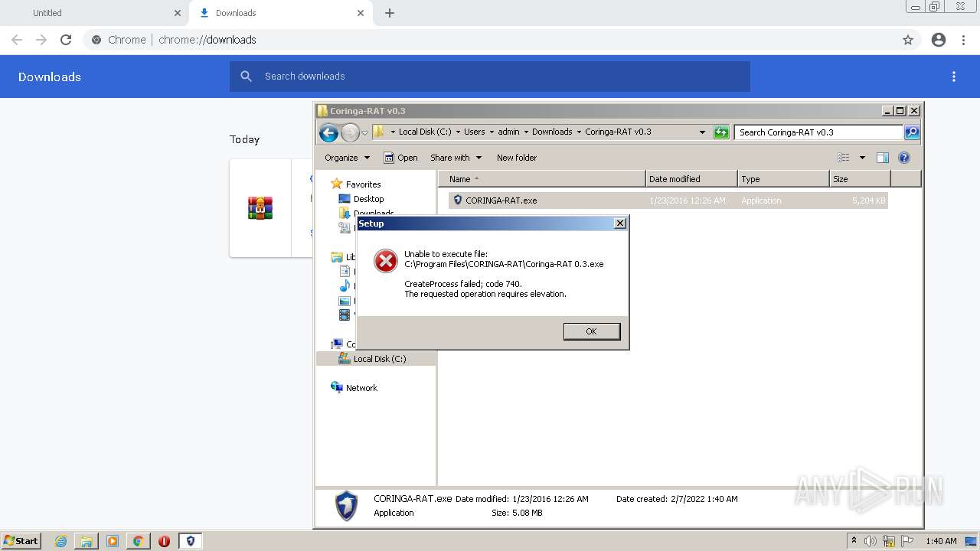Select Downloads in the address breadcrumb
This screenshot has width=980, height=551.
tap(552, 132)
